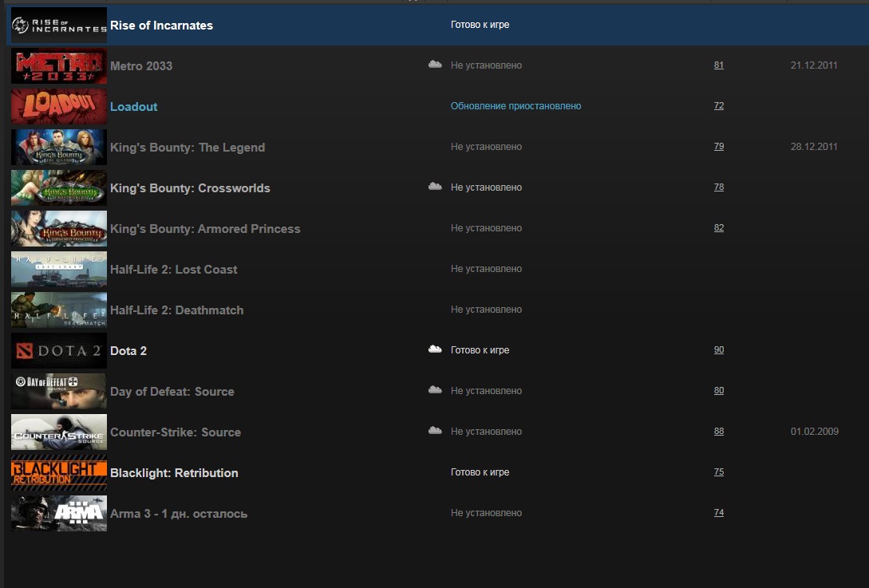The height and width of the screenshot is (588, 869).
Task: Select Half-Life 2: Lost Coast title
Action: pos(173,270)
